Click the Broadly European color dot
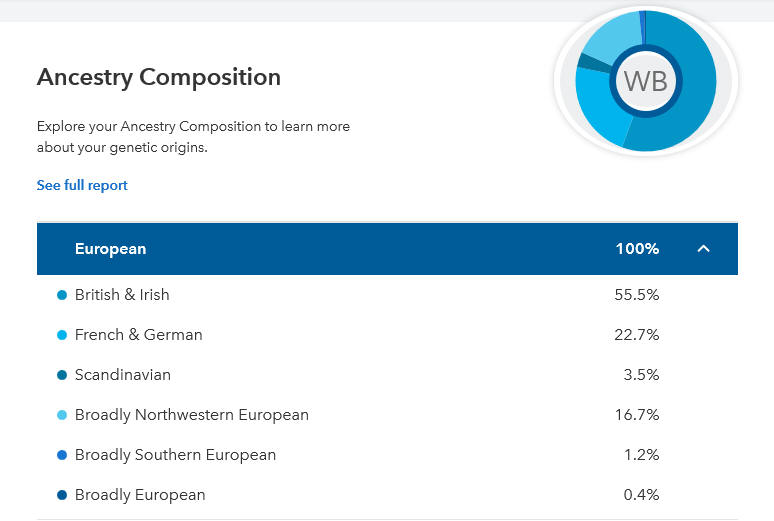The image size is (774, 521). coord(62,495)
